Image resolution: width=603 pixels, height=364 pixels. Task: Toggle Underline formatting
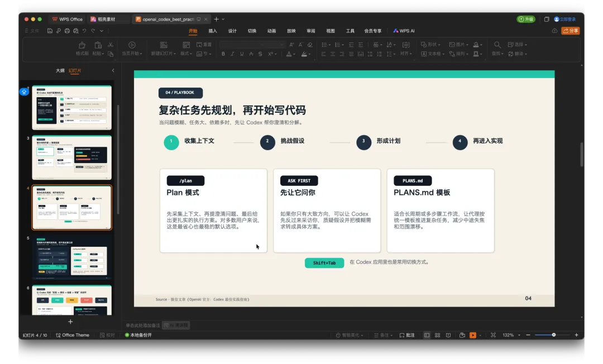242,54
